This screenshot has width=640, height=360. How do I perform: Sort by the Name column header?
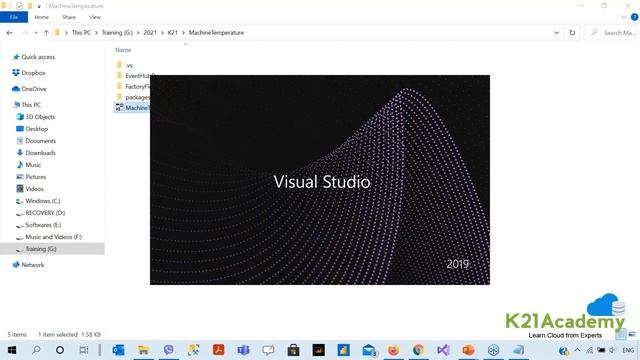[x=123, y=50]
